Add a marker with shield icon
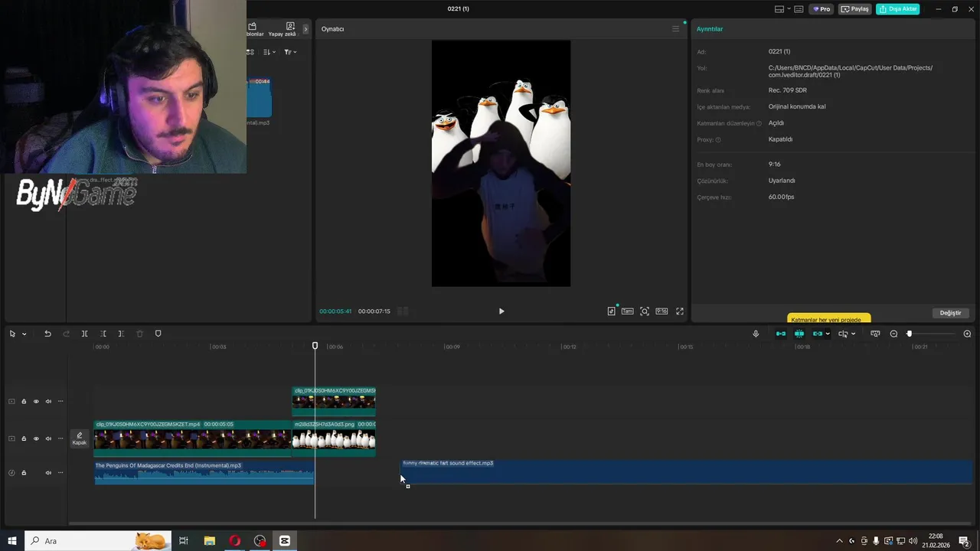 coord(158,334)
